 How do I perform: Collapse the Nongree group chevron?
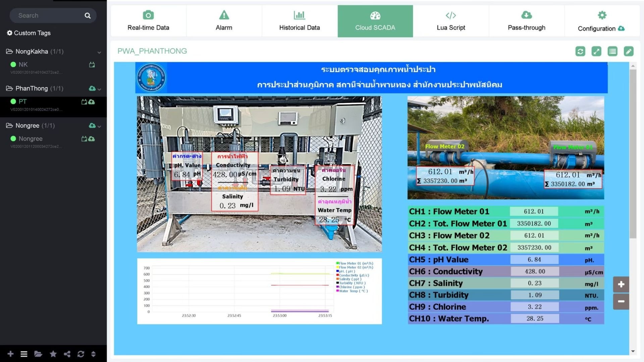[99, 126]
